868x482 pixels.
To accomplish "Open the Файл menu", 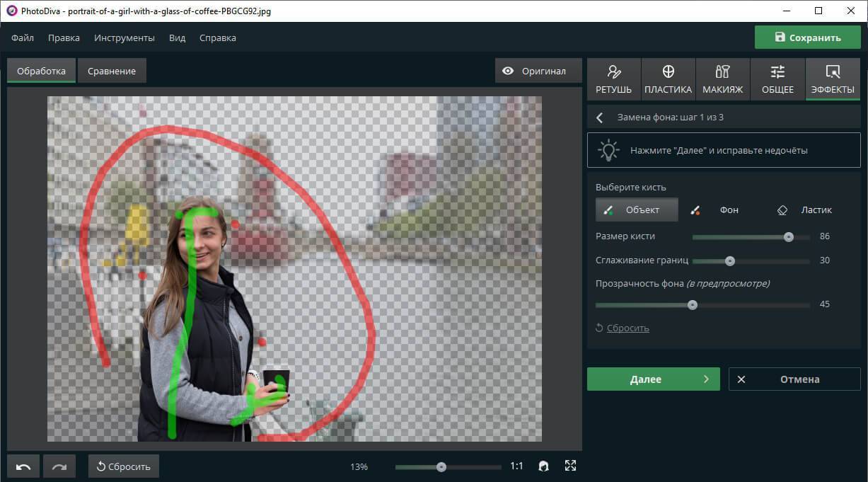I will [23, 38].
